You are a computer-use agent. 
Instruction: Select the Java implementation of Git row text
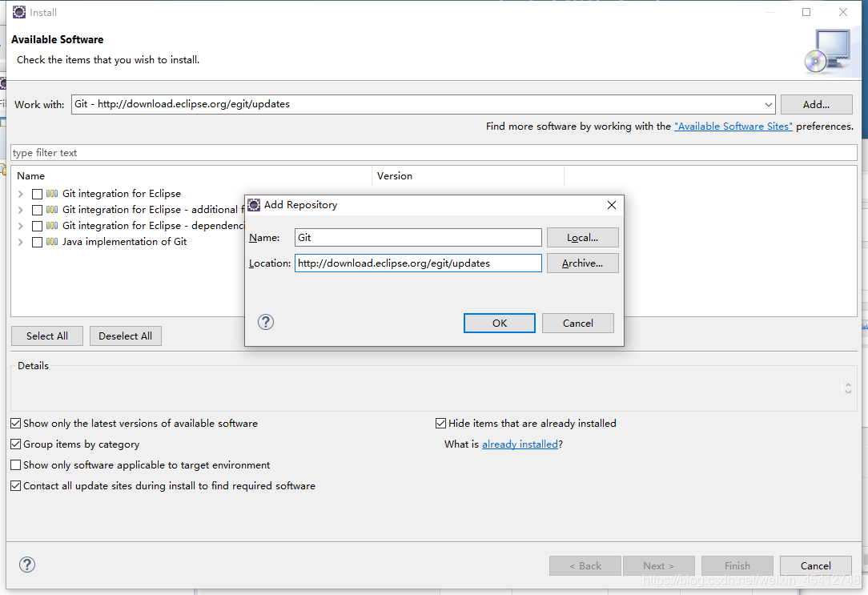pos(125,242)
